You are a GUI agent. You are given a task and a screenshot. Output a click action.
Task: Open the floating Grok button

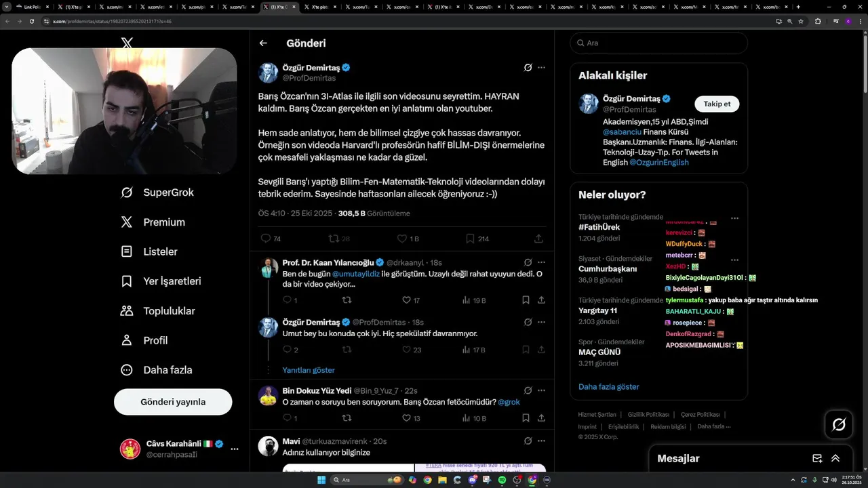click(x=839, y=424)
